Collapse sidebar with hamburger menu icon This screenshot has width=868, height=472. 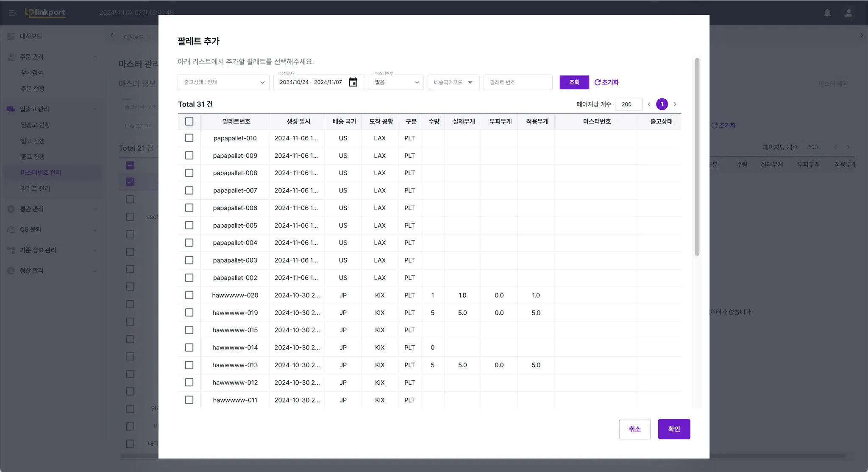point(12,13)
